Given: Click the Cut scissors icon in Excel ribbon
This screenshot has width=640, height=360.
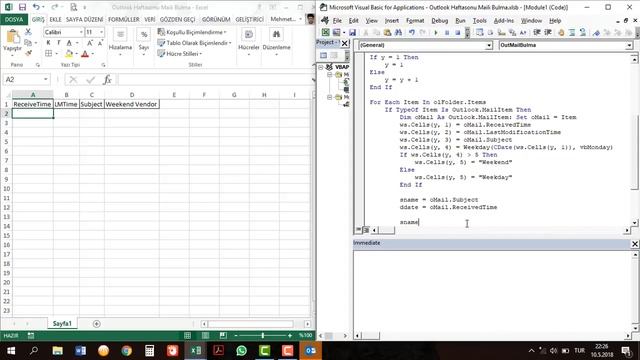Looking at the screenshot, I should 28,32.
